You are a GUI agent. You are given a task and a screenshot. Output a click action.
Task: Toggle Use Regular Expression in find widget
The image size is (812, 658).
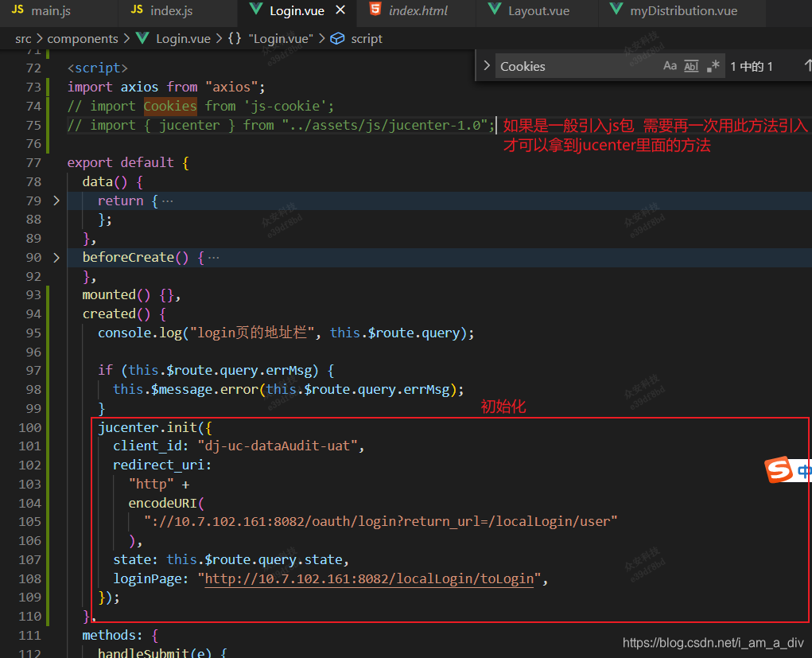(713, 66)
